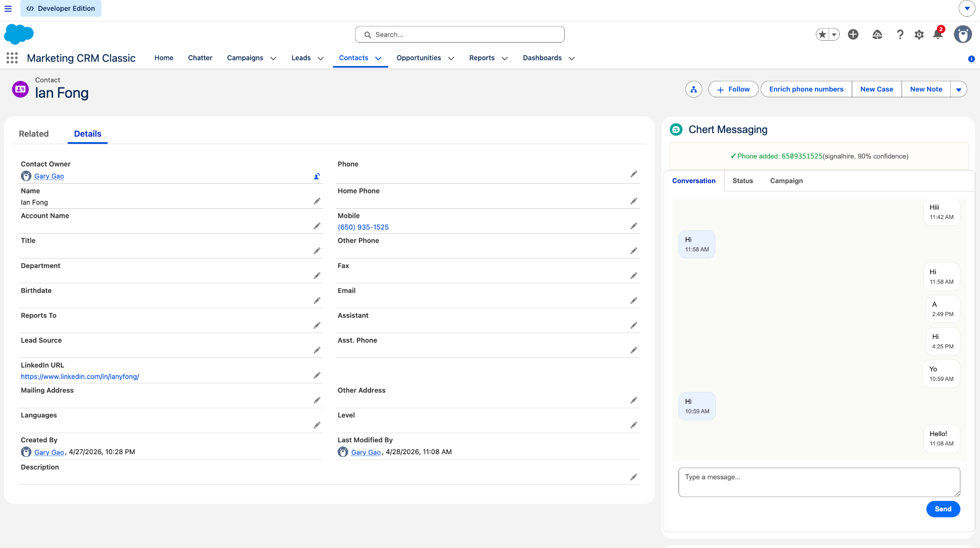
Task: Edit the Level field pencil icon
Action: click(x=634, y=425)
